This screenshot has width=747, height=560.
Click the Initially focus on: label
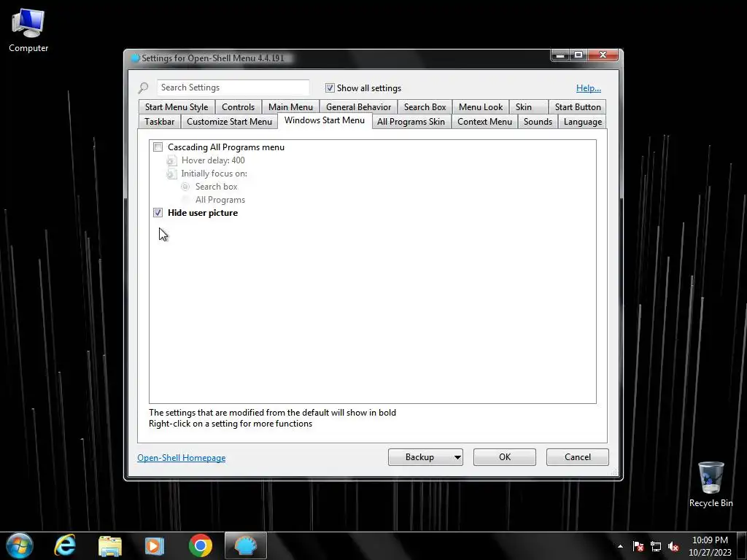point(214,174)
